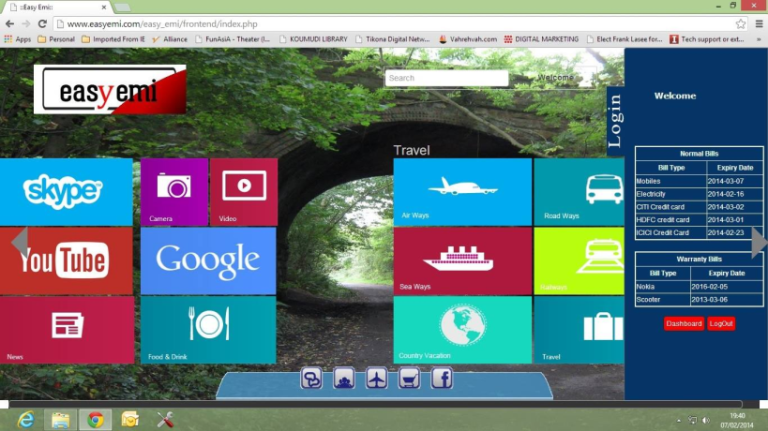Image resolution: width=768 pixels, height=431 pixels.
Task: Click the vertical Login tab
Action: click(x=615, y=121)
